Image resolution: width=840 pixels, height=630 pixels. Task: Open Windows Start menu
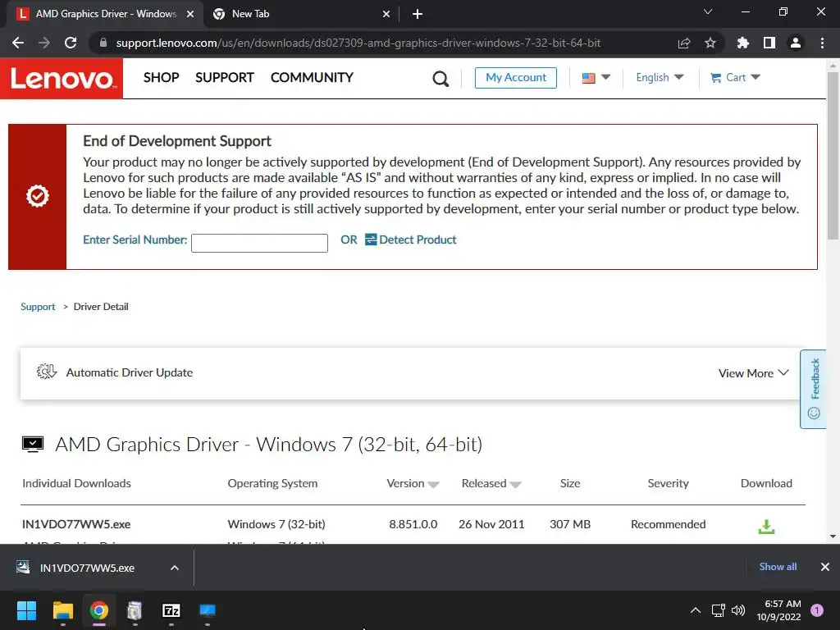pos(26,610)
